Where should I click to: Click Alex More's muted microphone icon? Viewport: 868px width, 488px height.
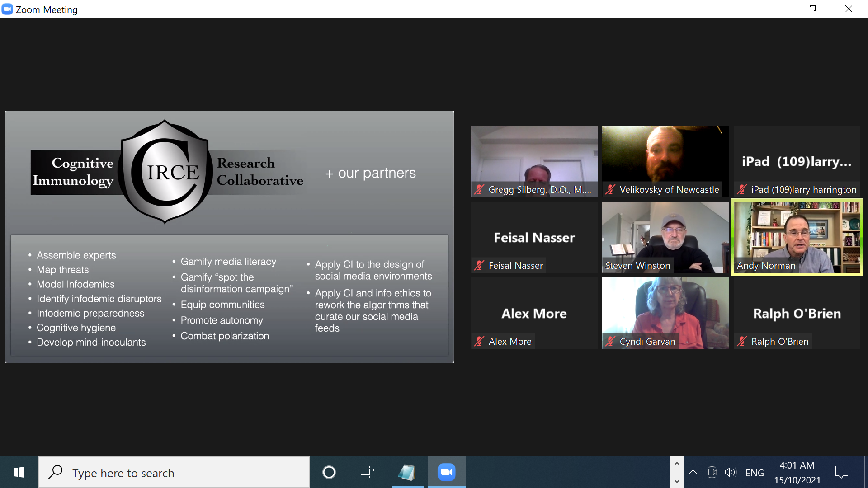pos(479,342)
